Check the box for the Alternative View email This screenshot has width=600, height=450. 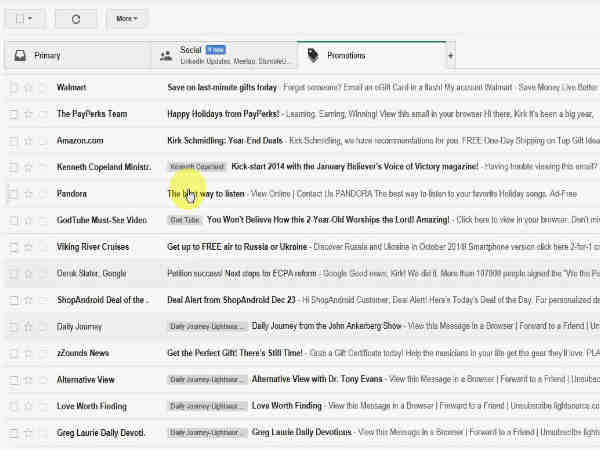tap(14, 380)
